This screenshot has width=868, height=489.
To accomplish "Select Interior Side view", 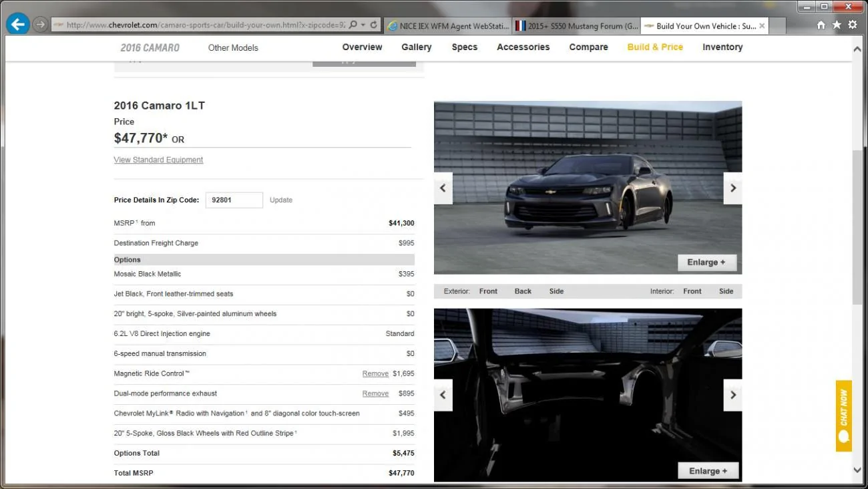I will point(726,291).
